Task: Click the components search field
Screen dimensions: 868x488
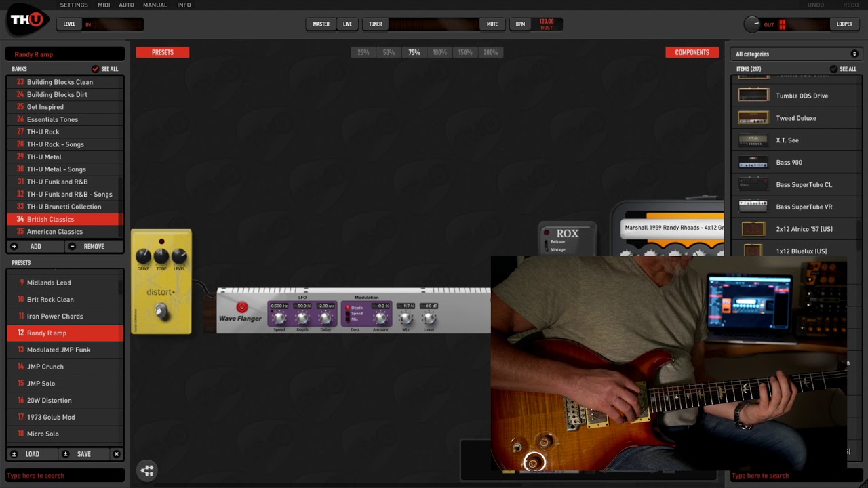Action: click(x=796, y=476)
